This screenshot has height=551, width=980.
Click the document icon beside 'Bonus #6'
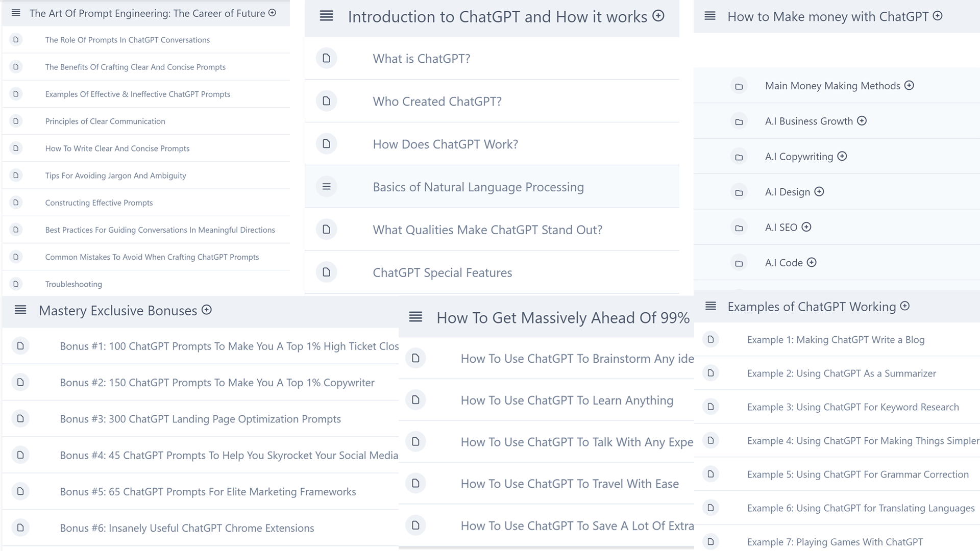20,528
